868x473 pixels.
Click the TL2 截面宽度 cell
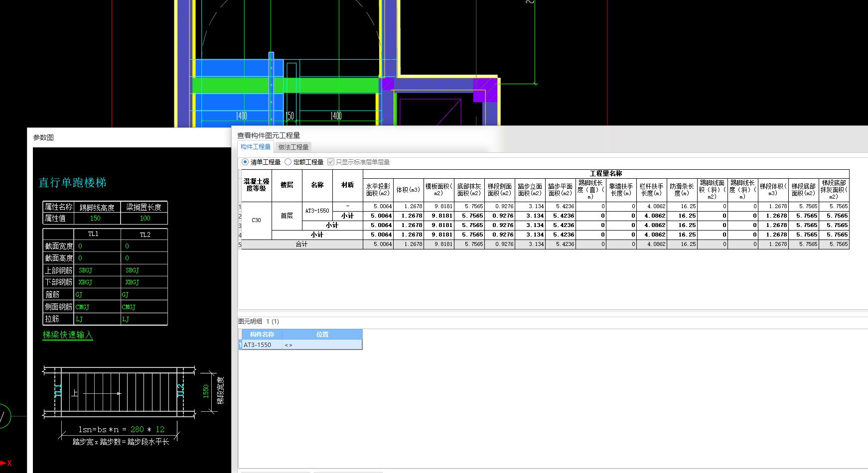click(x=145, y=246)
